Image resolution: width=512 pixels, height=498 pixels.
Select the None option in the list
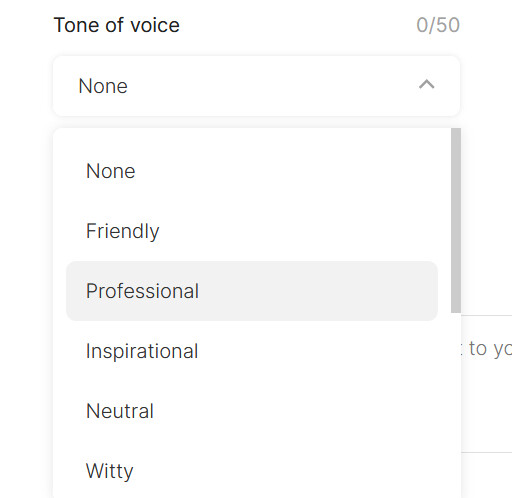(x=252, y=171)
